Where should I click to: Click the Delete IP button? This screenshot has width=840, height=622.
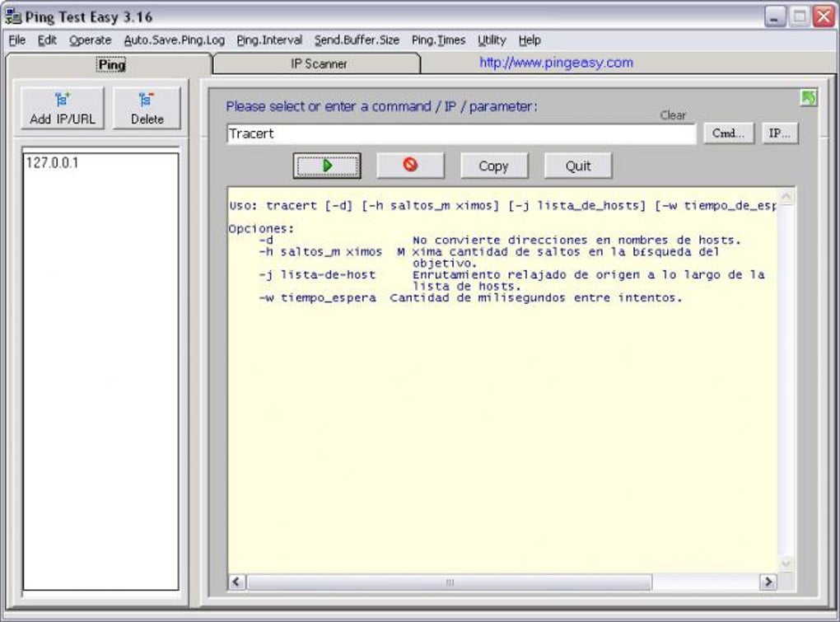click(x=147, y=108)
